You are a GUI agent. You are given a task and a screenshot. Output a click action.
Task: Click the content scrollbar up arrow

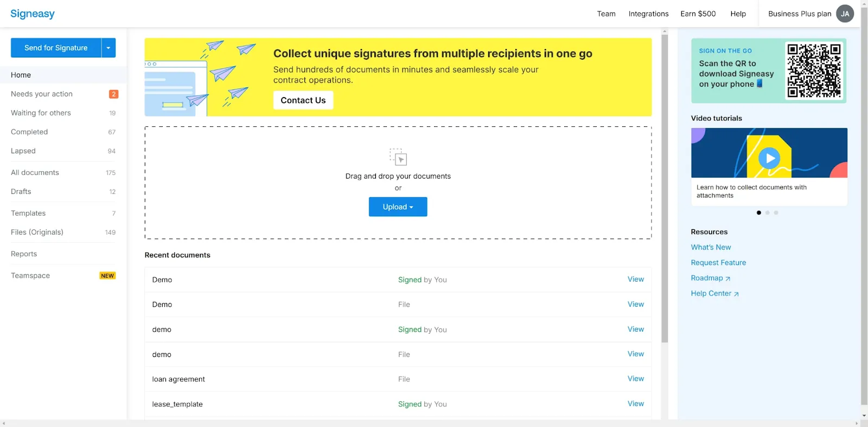(x=665, y=31)
